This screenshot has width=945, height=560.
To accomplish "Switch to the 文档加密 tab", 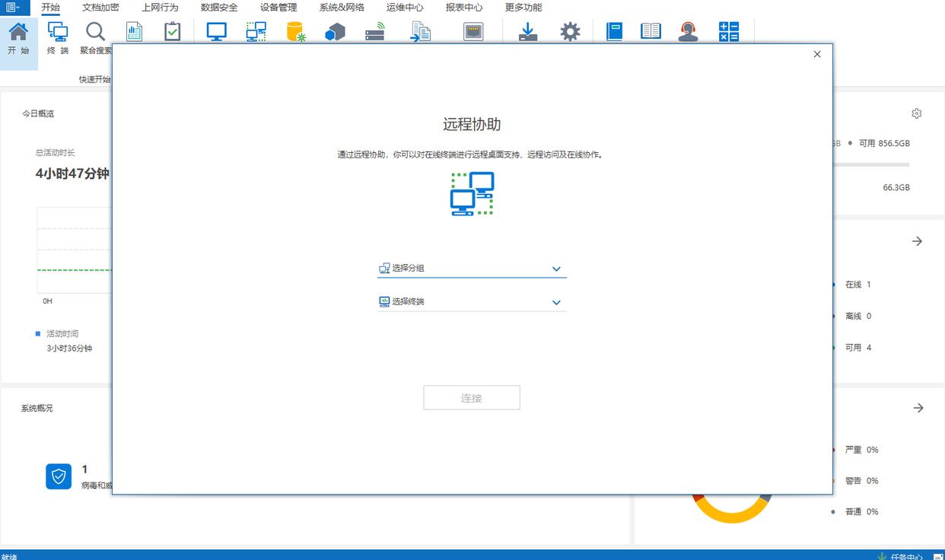I will tap(100, 8).
